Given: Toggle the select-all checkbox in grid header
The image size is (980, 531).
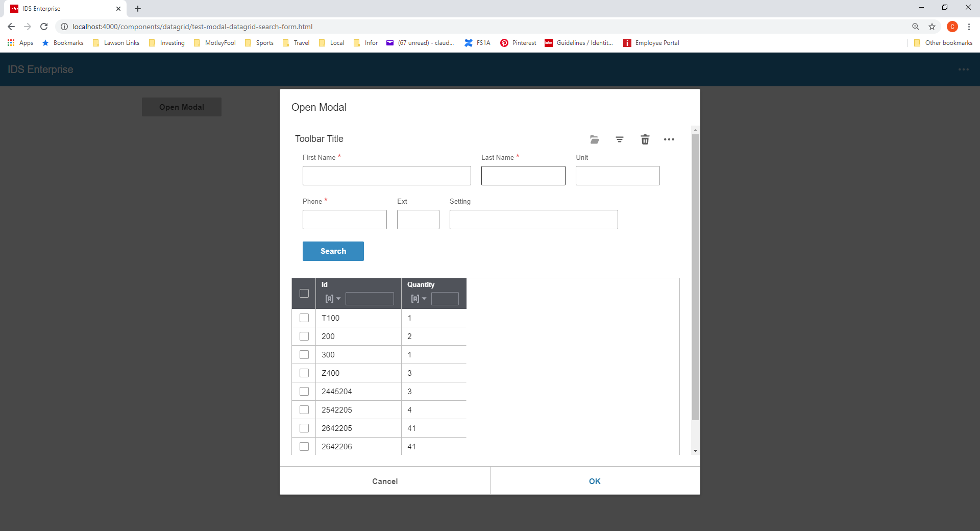Looking at the screenshot, I should [x=304, y=294].
